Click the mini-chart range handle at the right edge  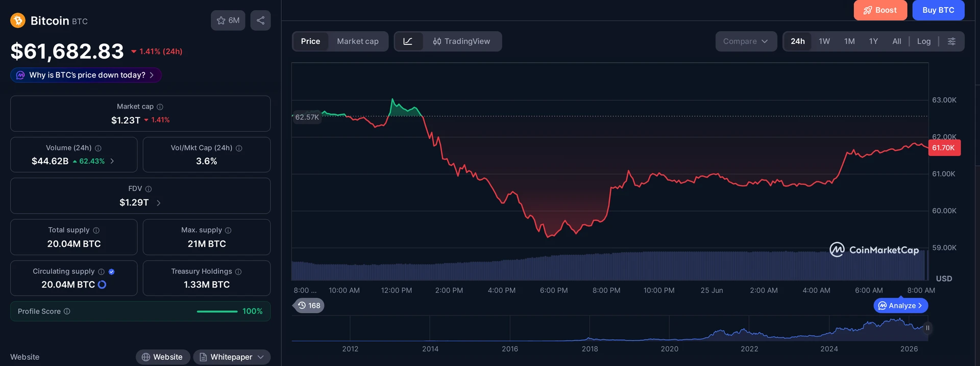pos(927,328)
